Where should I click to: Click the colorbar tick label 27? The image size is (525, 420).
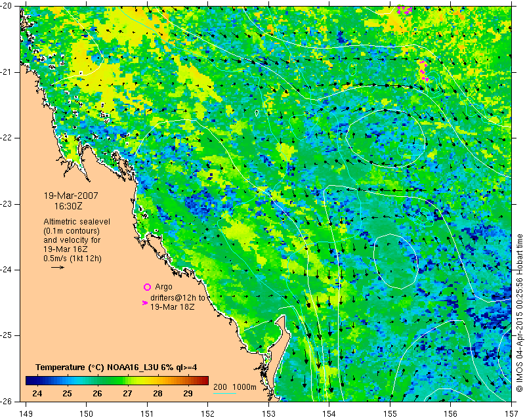pyautogui.click(x=127, y=393)
